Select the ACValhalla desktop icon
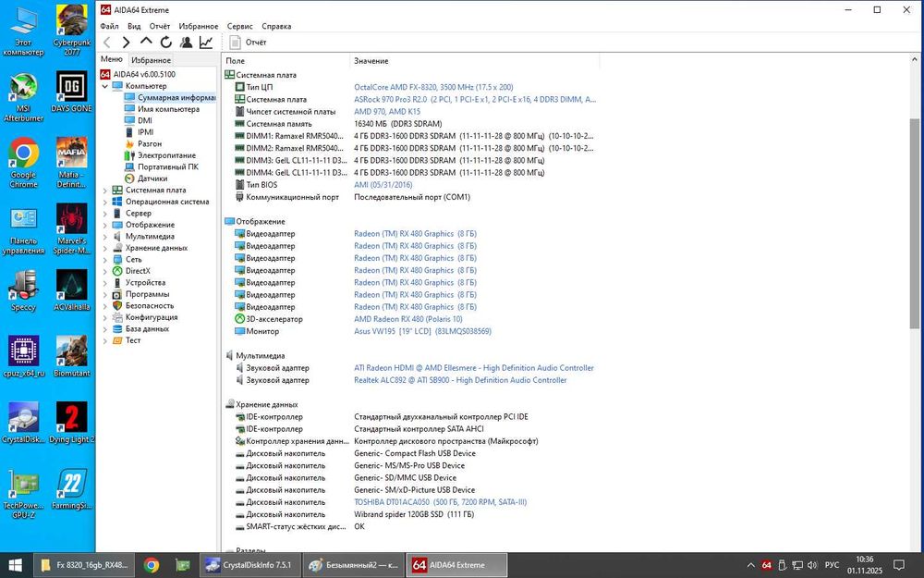Screen dimensions: 924x578 click(x=72, y=290)
